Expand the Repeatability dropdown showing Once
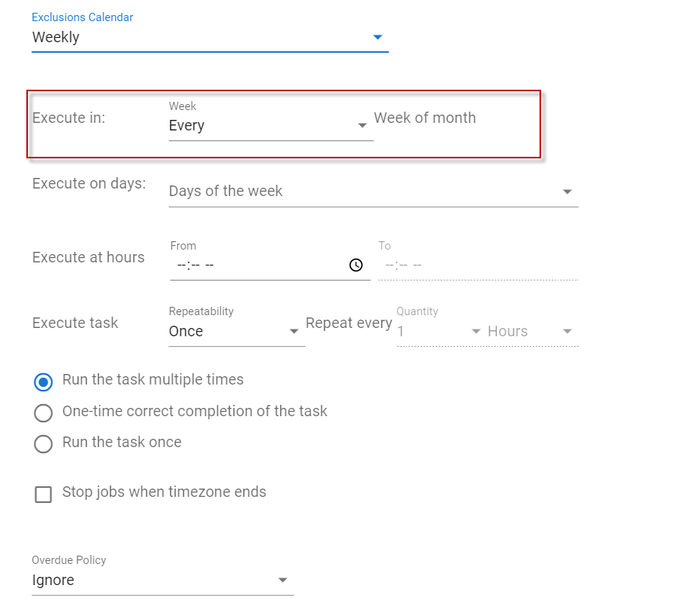Viewport: 691px width, 616px height. [x=237, y=332]
